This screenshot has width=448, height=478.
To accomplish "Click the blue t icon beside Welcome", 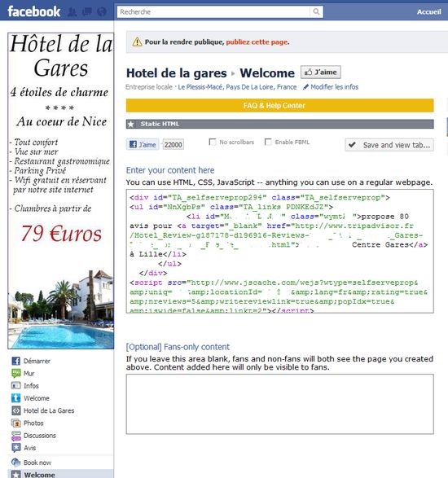I will 15,398.
